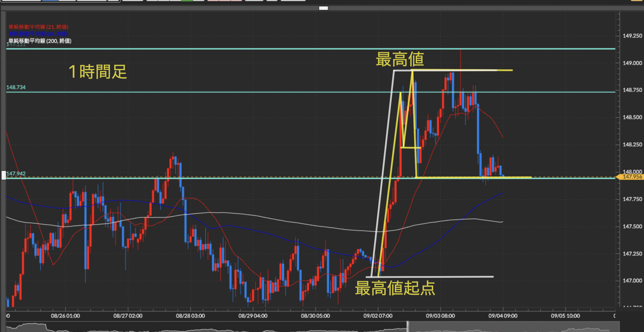Viewport: 644px width, 332px height.
Task: Click the 09/05 10:00 time axis label
Action: (x=566, y=316)
